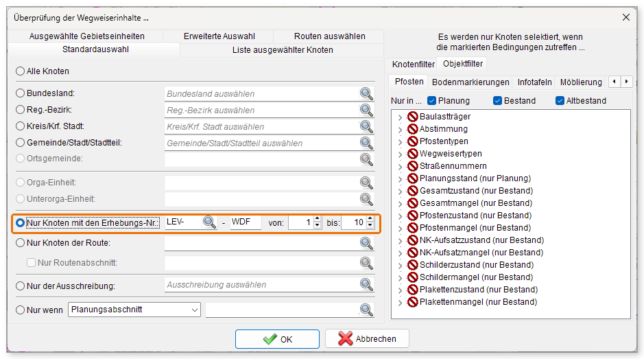Click the Pfostentypen prohibition icon
Screen dimensions: 644x359
[x=412, y=141]
